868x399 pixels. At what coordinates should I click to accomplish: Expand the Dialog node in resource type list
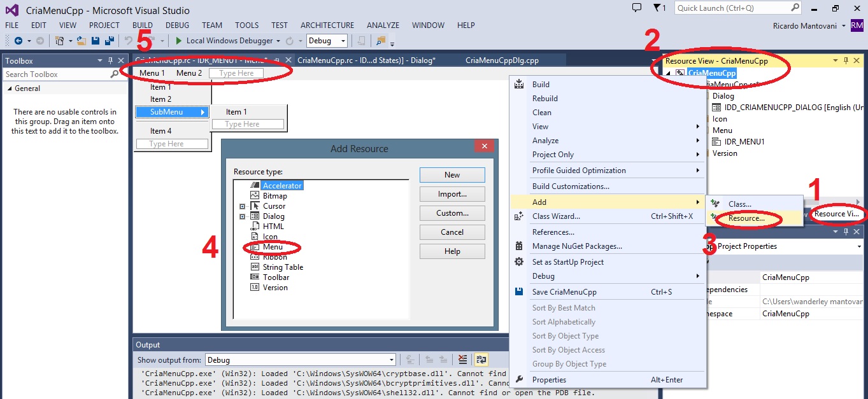(242, 216)
